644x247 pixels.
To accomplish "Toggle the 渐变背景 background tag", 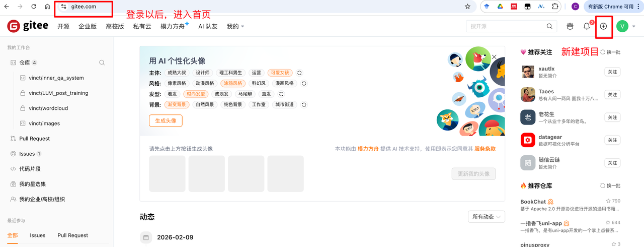I will [x=177, y=104].
